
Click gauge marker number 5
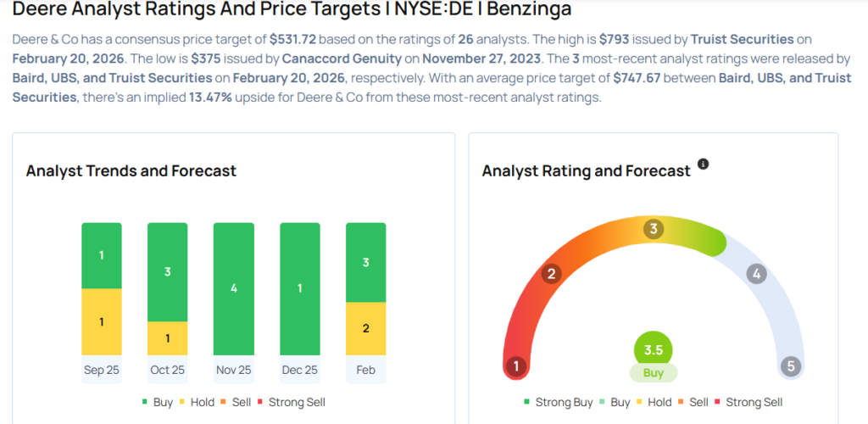click(791, 366)
